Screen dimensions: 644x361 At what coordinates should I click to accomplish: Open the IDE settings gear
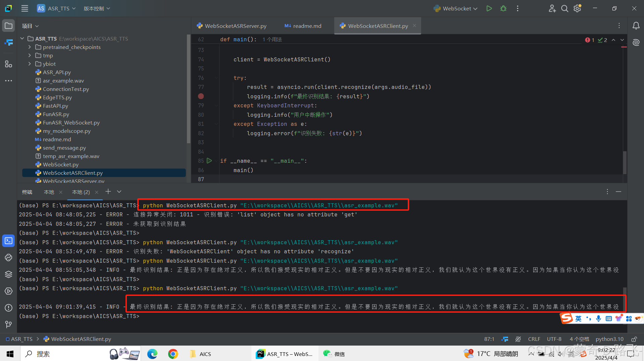point(577,8)
